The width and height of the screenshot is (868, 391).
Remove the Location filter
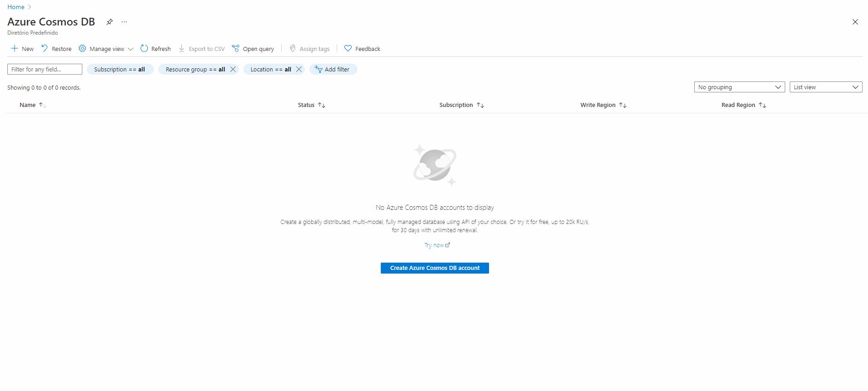[299, 69]
